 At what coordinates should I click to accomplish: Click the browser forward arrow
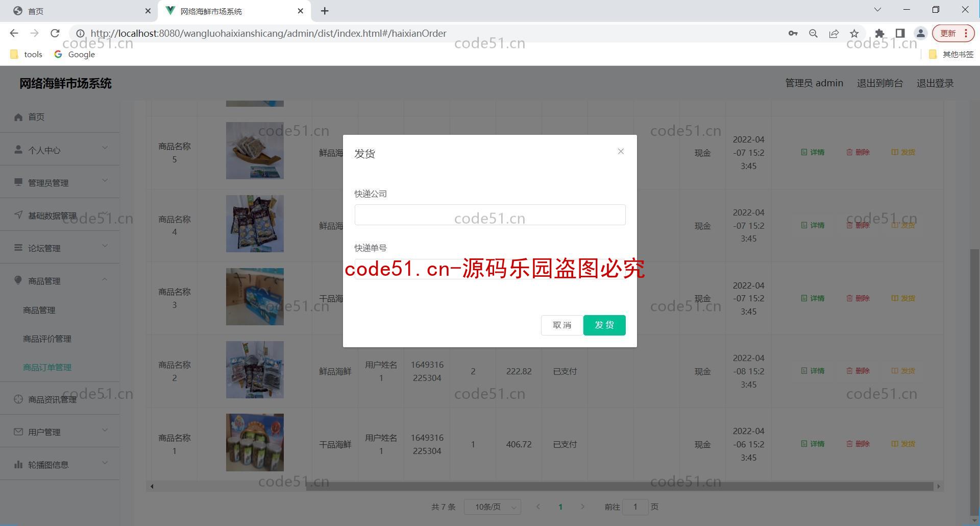pyautogui.click(x=34, y=33)
